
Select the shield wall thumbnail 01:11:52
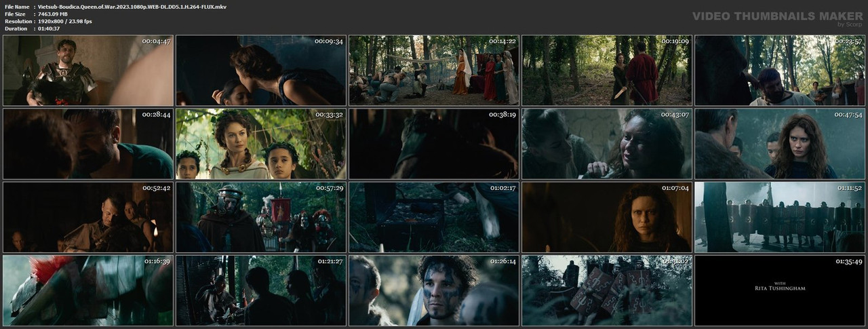780,217
